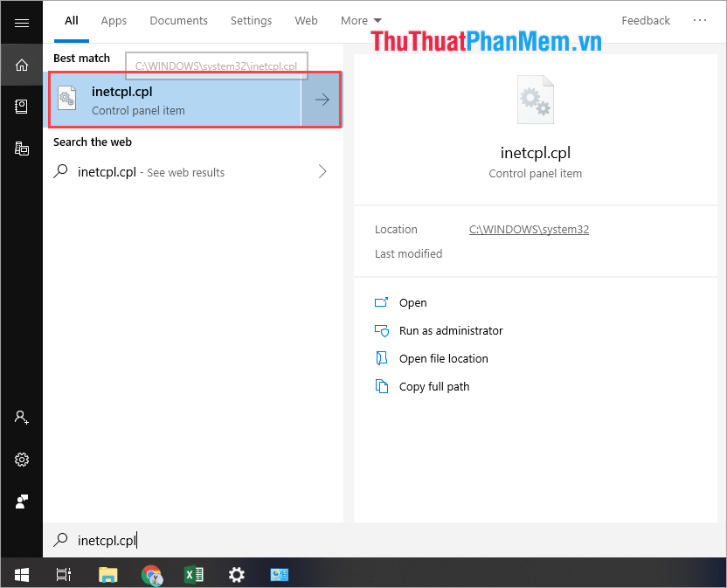Viewport: 727px width, 588px height.
Task: Click the chevron next to See web results
Action: pyautogui.click(x=322, y=171)
